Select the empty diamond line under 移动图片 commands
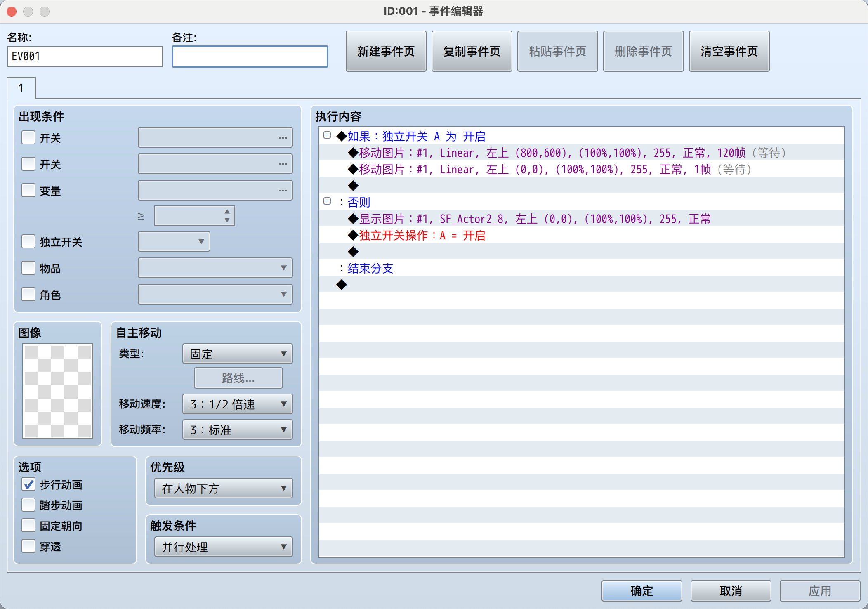The width and height of the screenshot is (868, 609). click(x=582, y=185)
